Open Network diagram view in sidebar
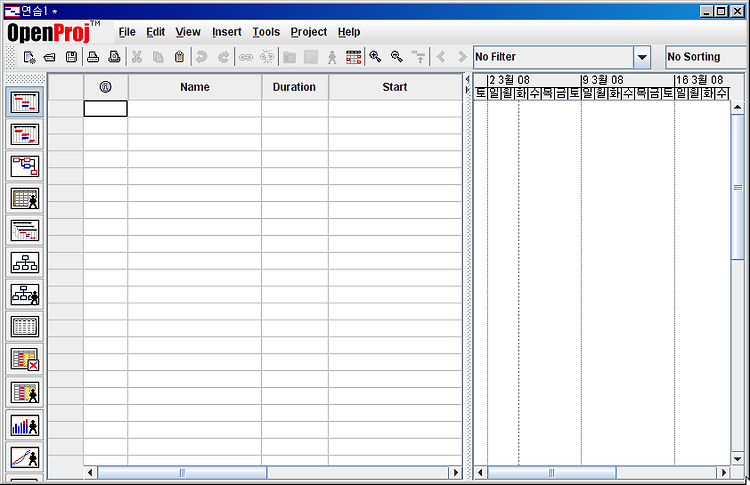 [x=25, y=166]
